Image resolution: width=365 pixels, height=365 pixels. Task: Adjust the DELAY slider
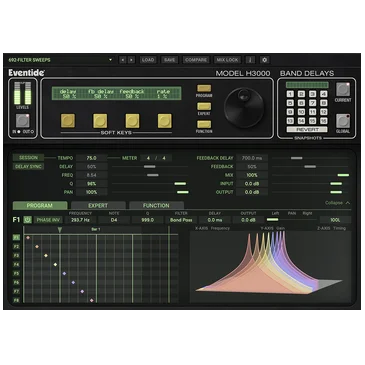coord(150,166)
